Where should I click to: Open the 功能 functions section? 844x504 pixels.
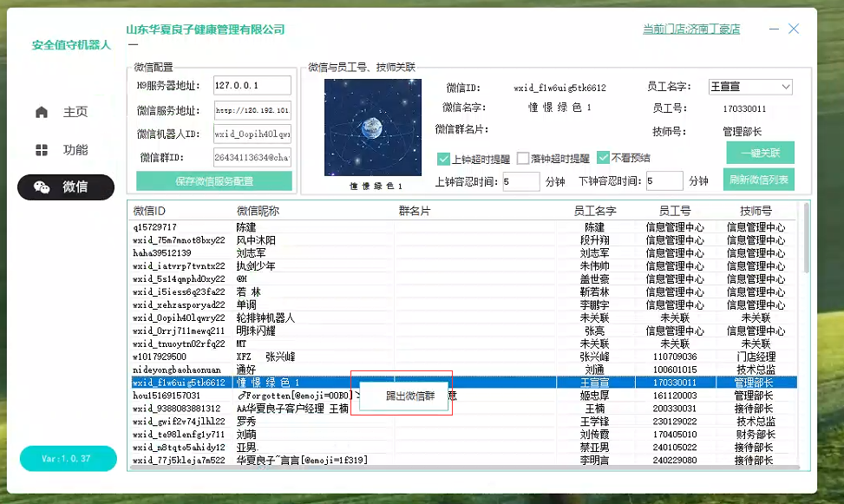[x=66, y=150]
